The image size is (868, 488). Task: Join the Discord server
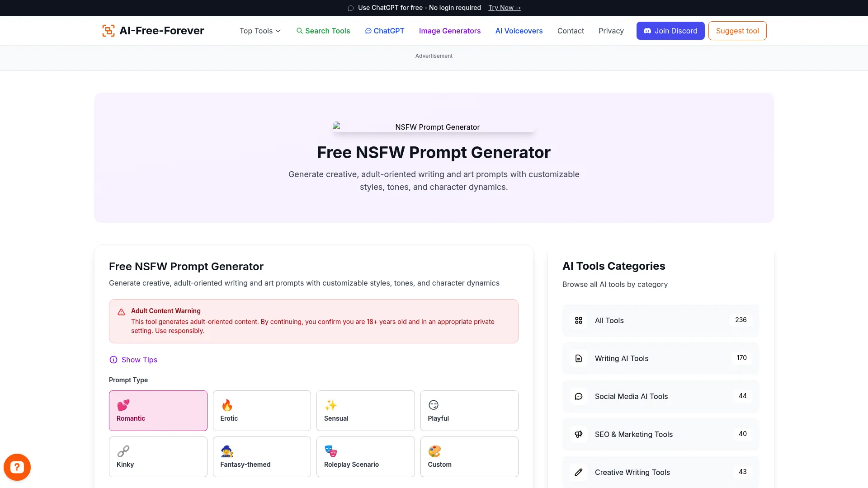click(670, 31)
